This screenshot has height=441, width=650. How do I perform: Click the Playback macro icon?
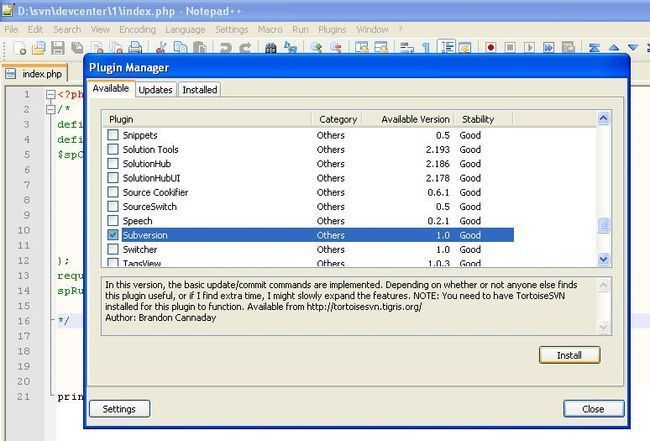[529, 48]
